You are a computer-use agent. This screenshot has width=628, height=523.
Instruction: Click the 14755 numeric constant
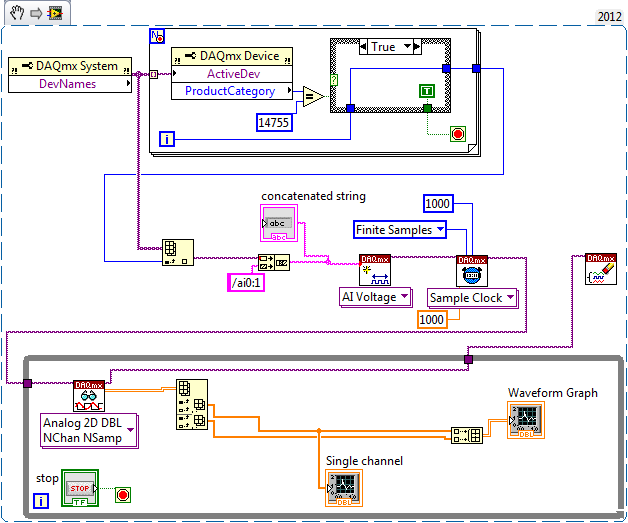274,122
